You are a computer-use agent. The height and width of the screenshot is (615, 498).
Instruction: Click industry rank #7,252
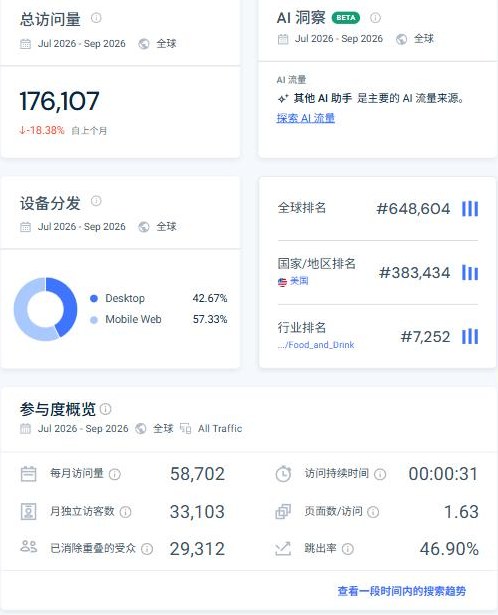425,337
